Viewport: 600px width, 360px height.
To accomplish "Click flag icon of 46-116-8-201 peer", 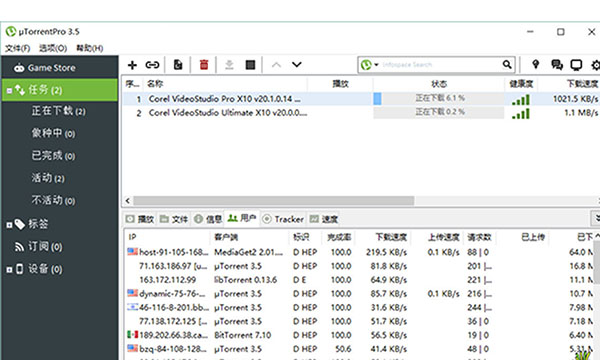I will (132, 307).
